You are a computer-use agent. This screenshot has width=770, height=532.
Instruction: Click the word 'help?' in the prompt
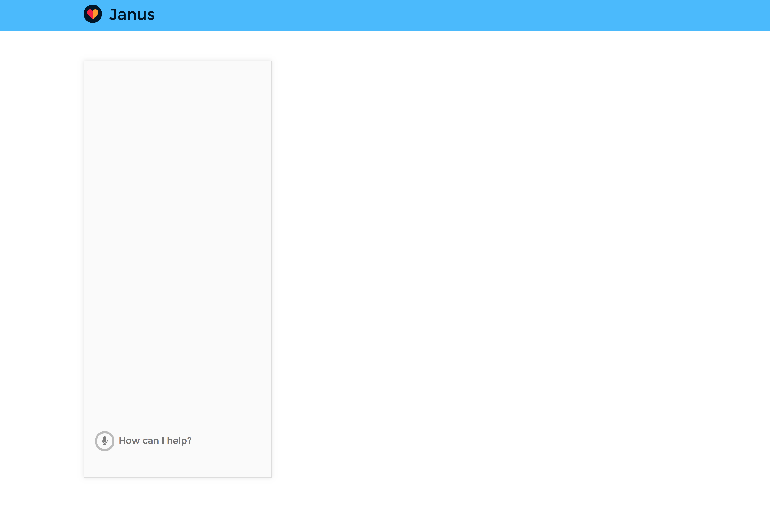[x=179, y=441]
